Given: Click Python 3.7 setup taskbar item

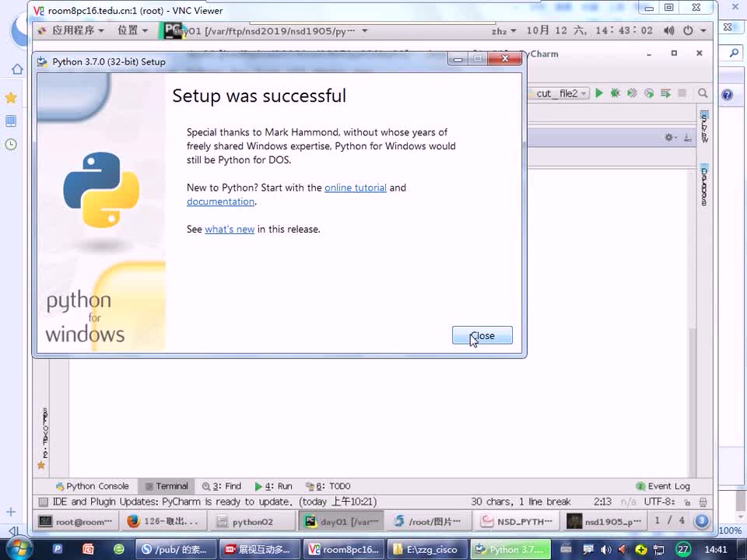Looking at the screenshot, I should click(510, 550).
